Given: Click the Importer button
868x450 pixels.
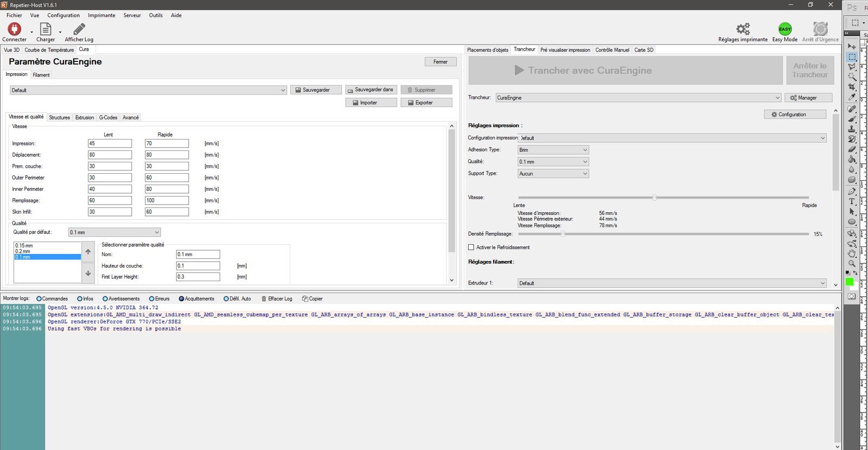Looking at the screenshot, I should tap(371, 103).
